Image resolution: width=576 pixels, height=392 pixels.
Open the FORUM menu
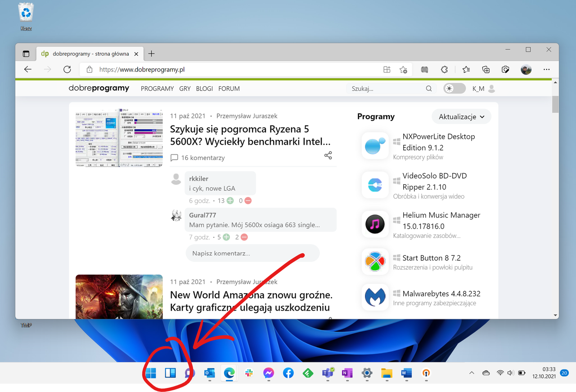229,89
